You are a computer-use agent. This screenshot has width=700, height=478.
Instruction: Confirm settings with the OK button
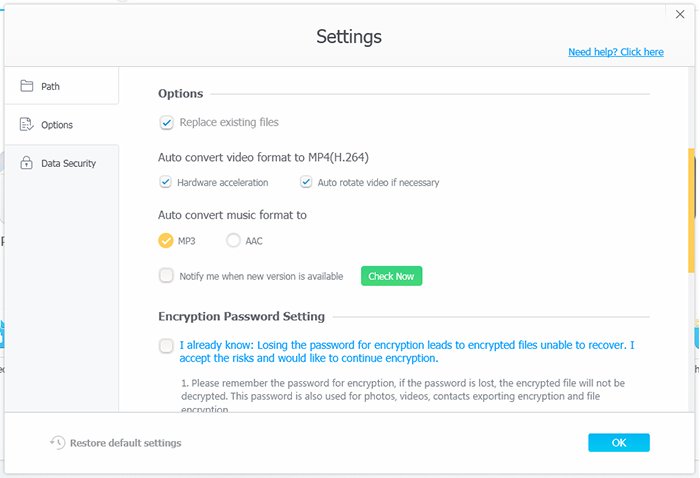pos(619,443)
